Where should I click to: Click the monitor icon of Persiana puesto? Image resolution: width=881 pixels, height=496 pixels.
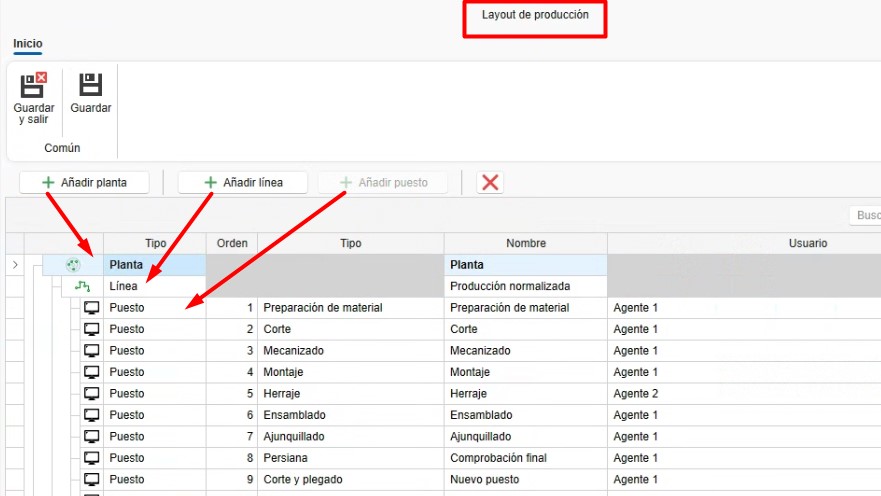click(x=92, y=458)
